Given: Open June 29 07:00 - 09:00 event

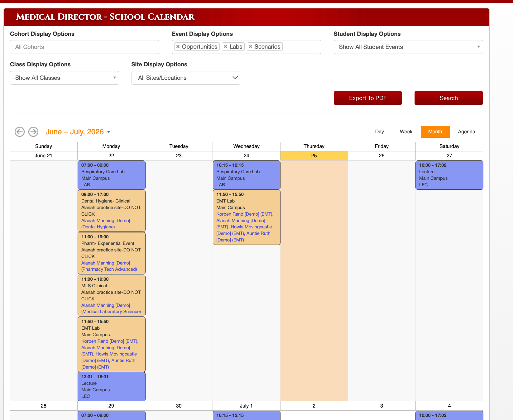Looking at the screenshot, I should (112, 415).
